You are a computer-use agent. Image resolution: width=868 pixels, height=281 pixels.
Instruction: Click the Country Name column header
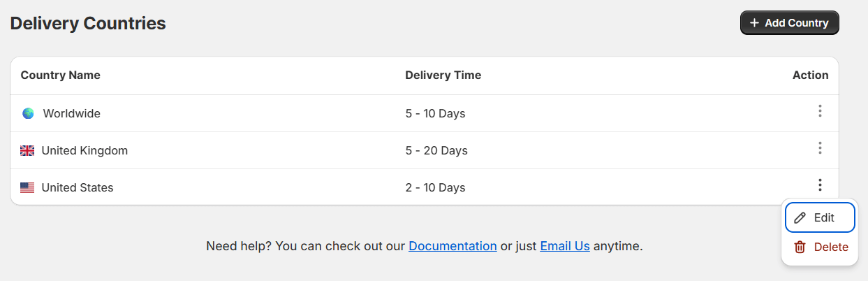pos(61,75)
